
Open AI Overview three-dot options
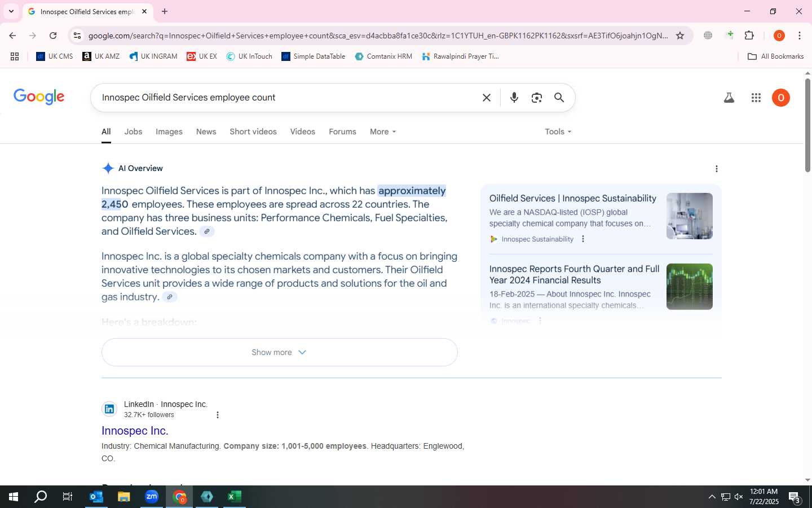point(716,169)
